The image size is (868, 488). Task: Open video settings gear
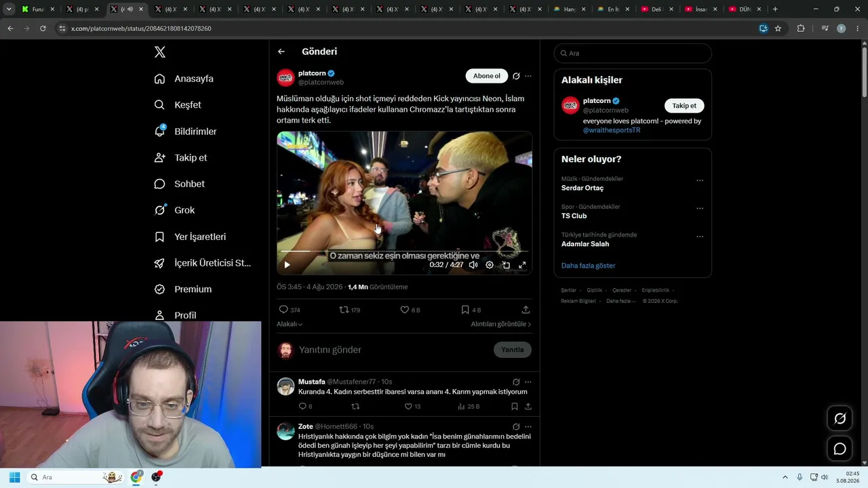click(x=490, y=265)
